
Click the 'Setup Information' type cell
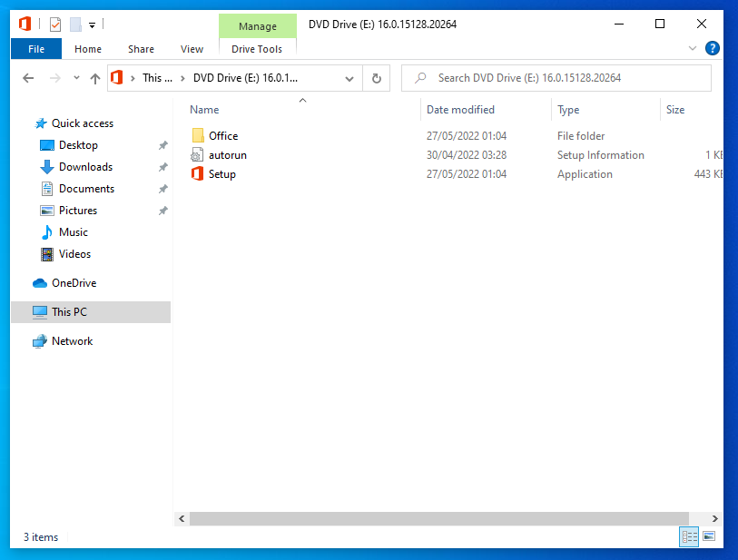click(601, 155)
